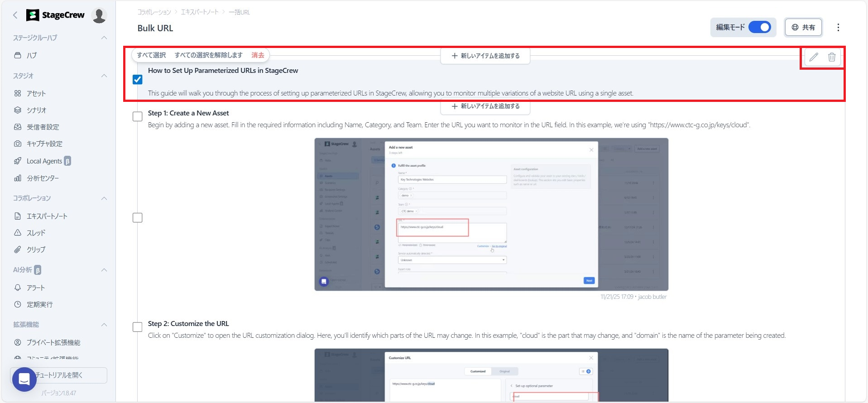Click the 共有 share button
868x403 pixels.
(803, 27)
